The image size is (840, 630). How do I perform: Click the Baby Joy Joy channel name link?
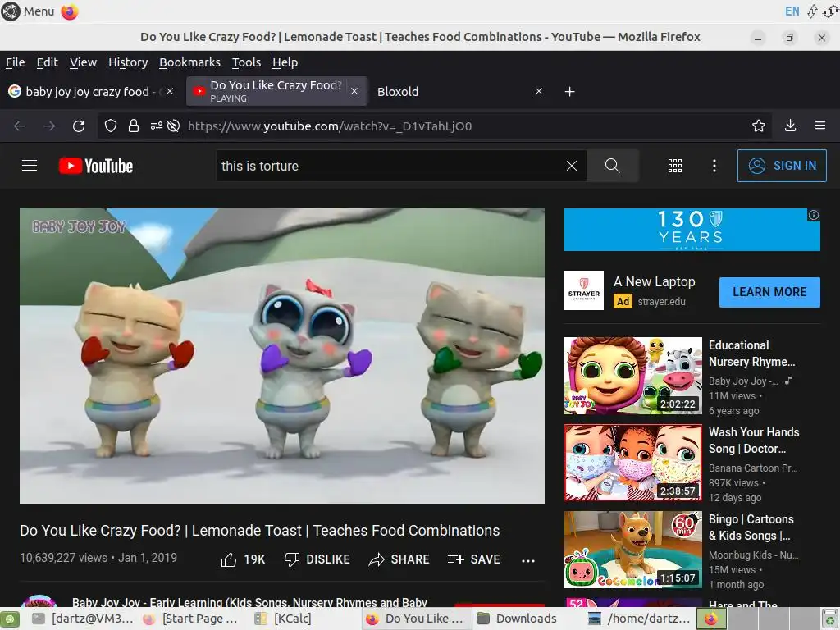tap(249, 602)
